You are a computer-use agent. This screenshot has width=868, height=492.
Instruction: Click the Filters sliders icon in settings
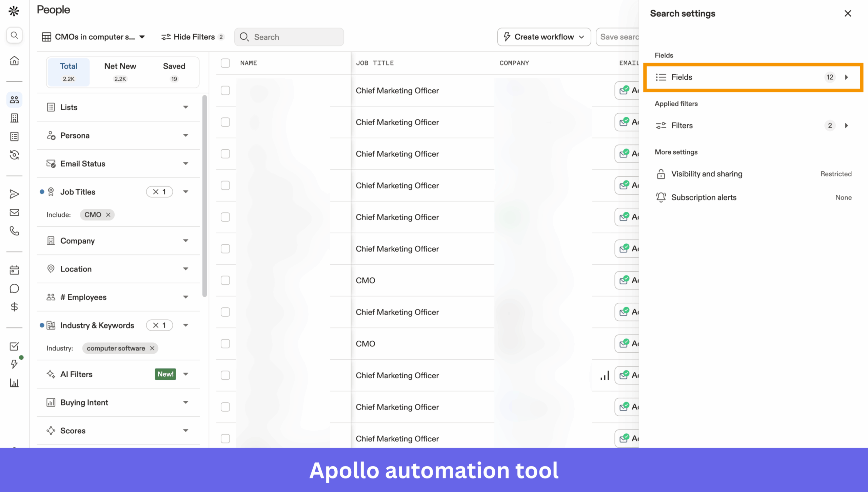[661, 126]
